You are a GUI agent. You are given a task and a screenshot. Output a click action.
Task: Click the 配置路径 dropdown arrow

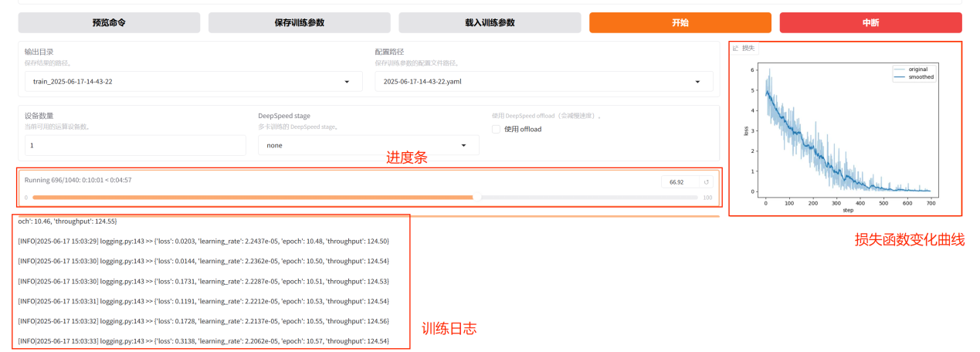pos(697,81)
